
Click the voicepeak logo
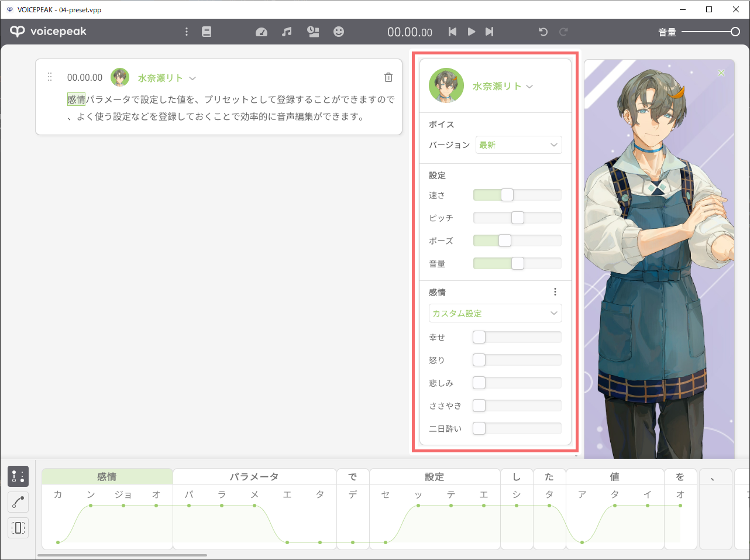[x=48, y=32]
